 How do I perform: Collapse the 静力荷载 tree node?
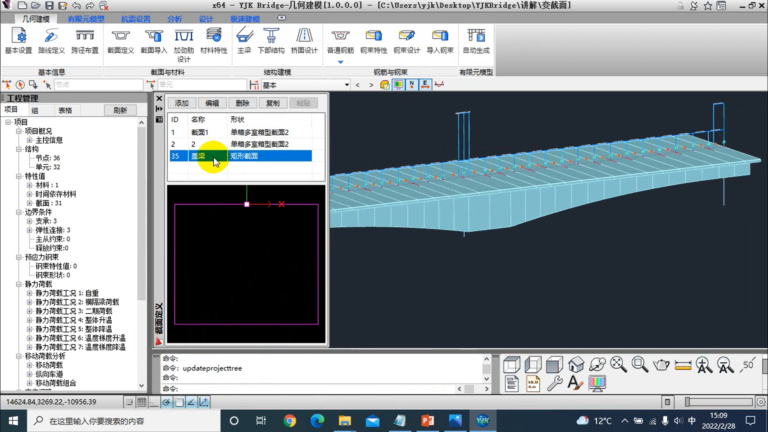point(19,284)
